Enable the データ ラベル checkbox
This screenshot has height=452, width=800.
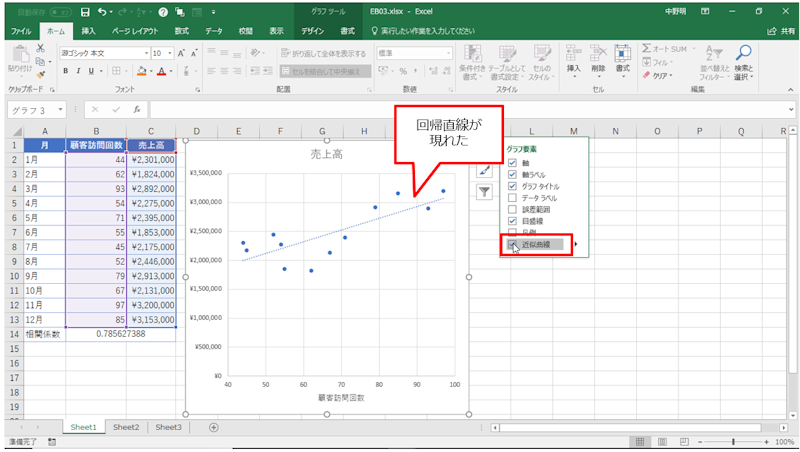click(513, 197)
